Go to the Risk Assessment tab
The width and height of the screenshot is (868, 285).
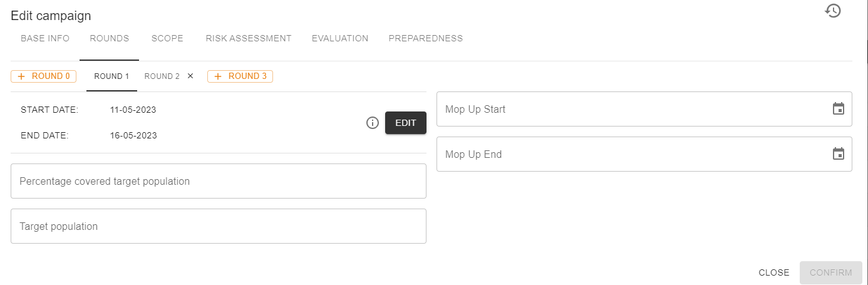(x=249, y=38)
